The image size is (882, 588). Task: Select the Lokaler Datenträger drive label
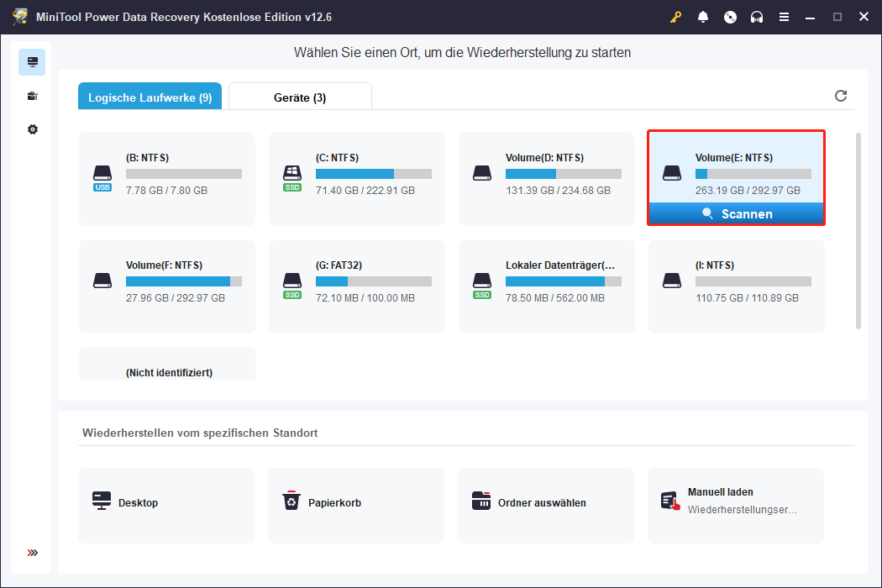[x=560, y=265]
